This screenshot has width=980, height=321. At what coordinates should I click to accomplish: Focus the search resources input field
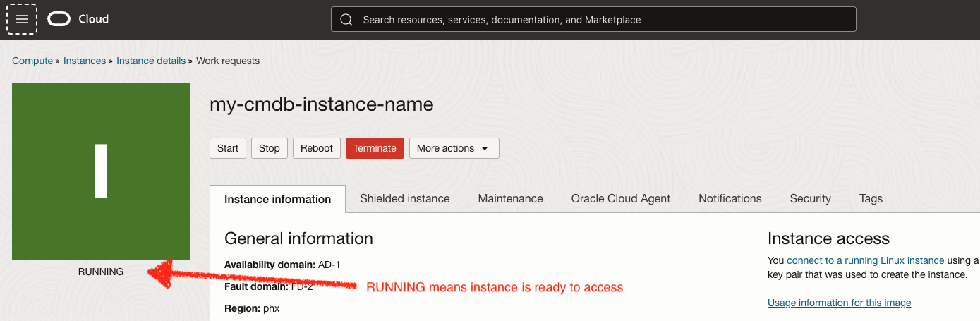(593, 20)
